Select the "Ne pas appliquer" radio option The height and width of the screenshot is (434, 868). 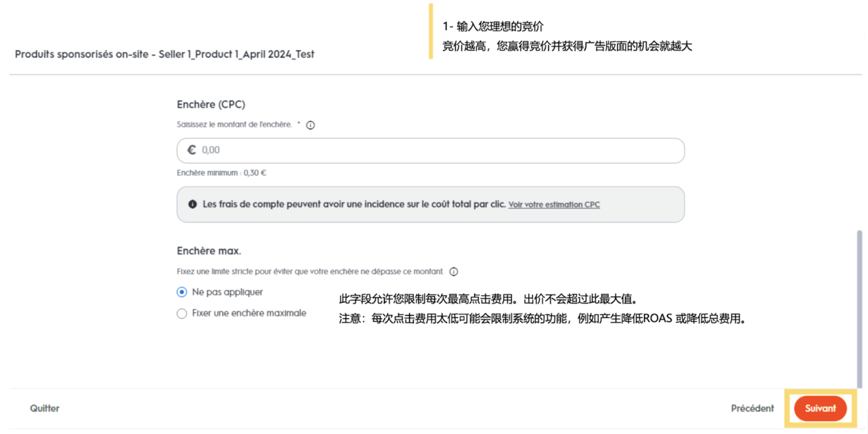(x=182, y=292)
